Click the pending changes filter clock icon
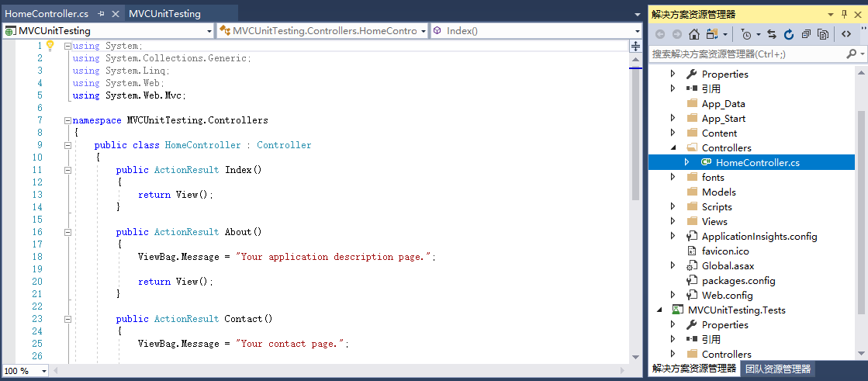The height and width of the screenshot is (381, 868). pos(745,34)
